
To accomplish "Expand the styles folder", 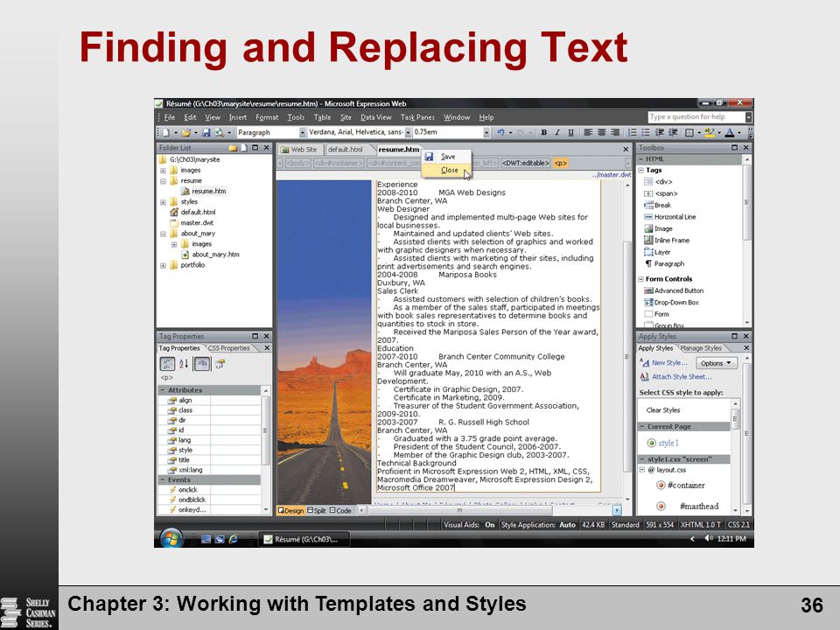I will [163, 202].
